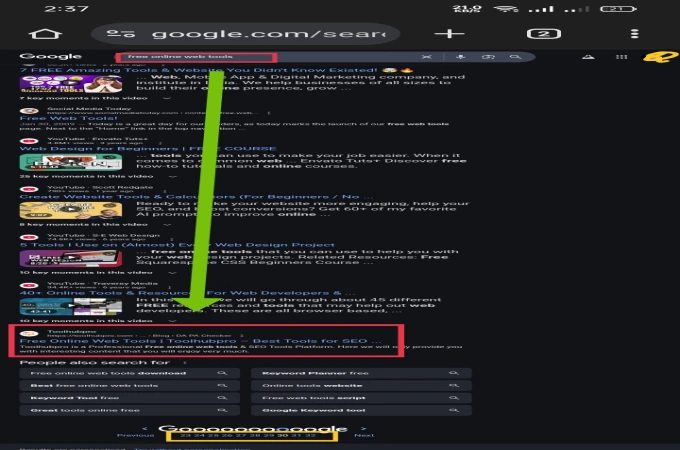Click the 7 FREE Amazing Tools video thumbnail
Image resolution: width=680 pixels, height=450 pixels.
pyautogui.click(x=71, y=84)
